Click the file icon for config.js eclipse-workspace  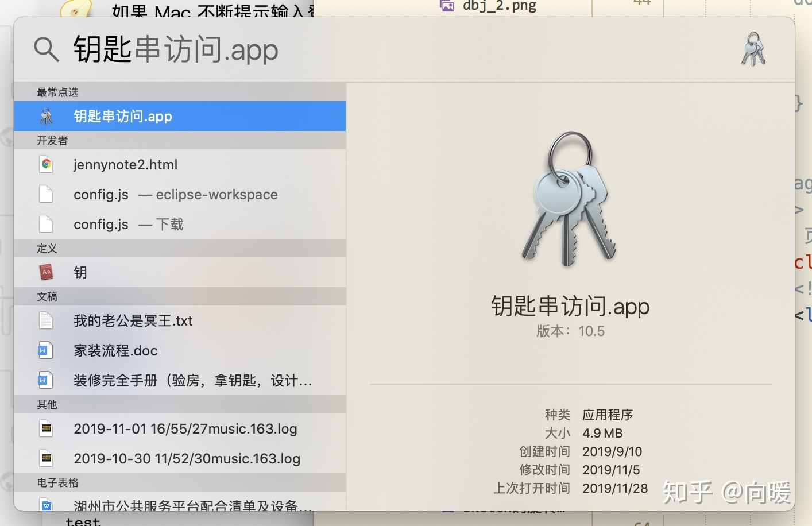(x=46, y=195)
